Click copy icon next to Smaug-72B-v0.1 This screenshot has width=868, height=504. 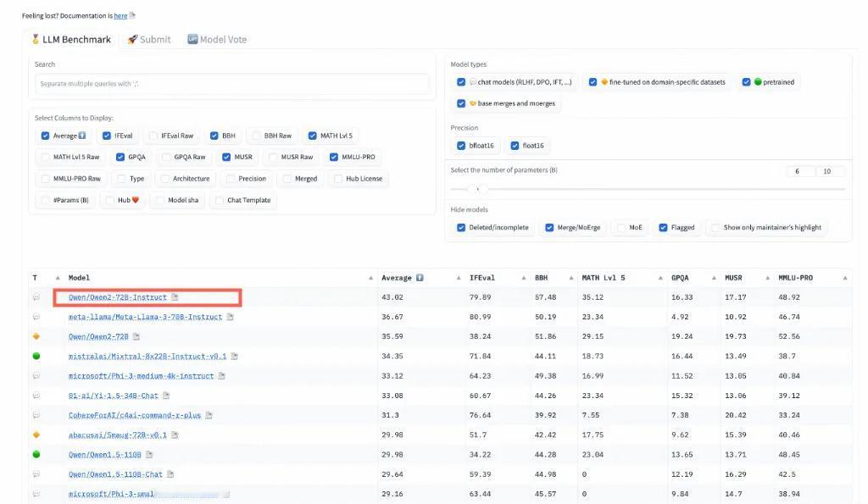(175, 435)
